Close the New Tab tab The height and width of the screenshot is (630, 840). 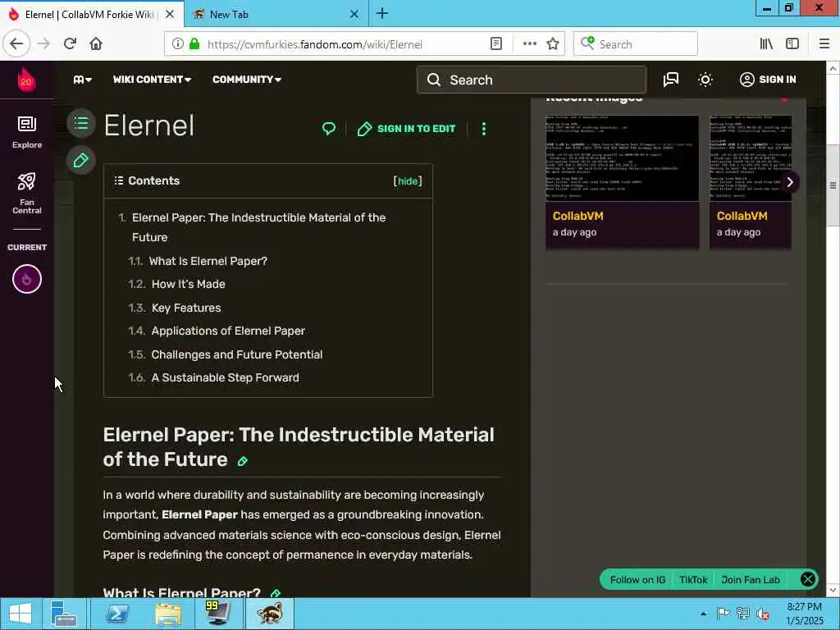click(354, 15)
